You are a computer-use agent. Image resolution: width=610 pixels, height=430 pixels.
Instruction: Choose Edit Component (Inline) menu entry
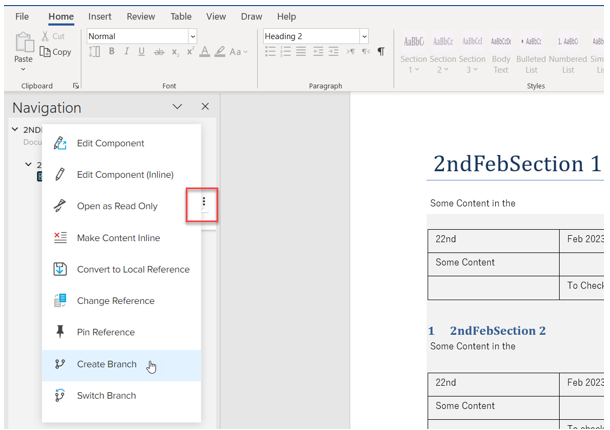pos(121,175)
